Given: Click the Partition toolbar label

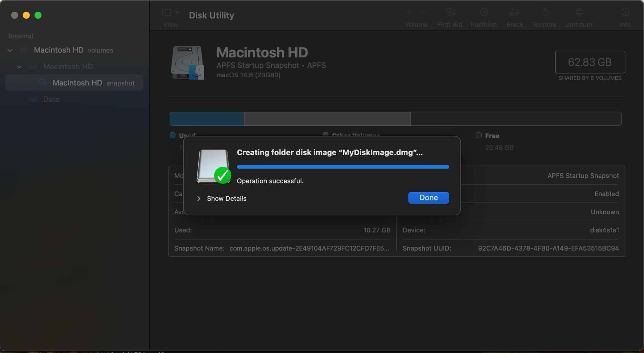Looking at the screenshot, I should [x=484, y=25].
